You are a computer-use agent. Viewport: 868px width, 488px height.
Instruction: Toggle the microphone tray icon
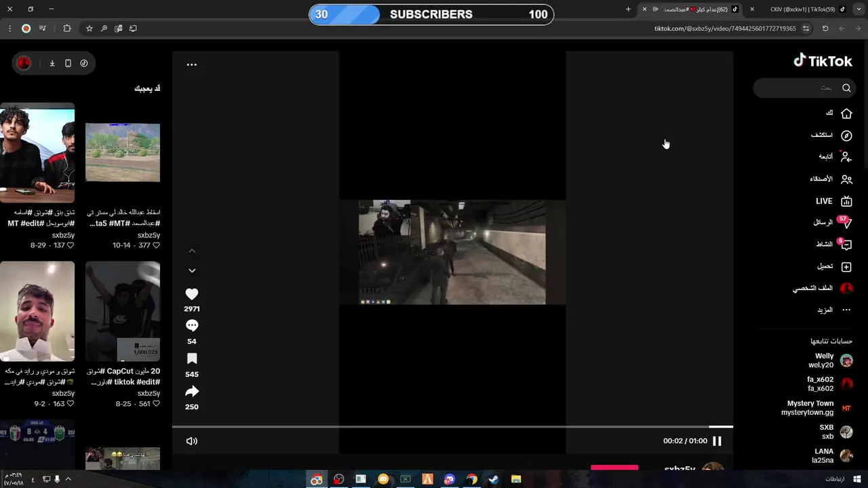pyautogui.click(x=57, y=479)
